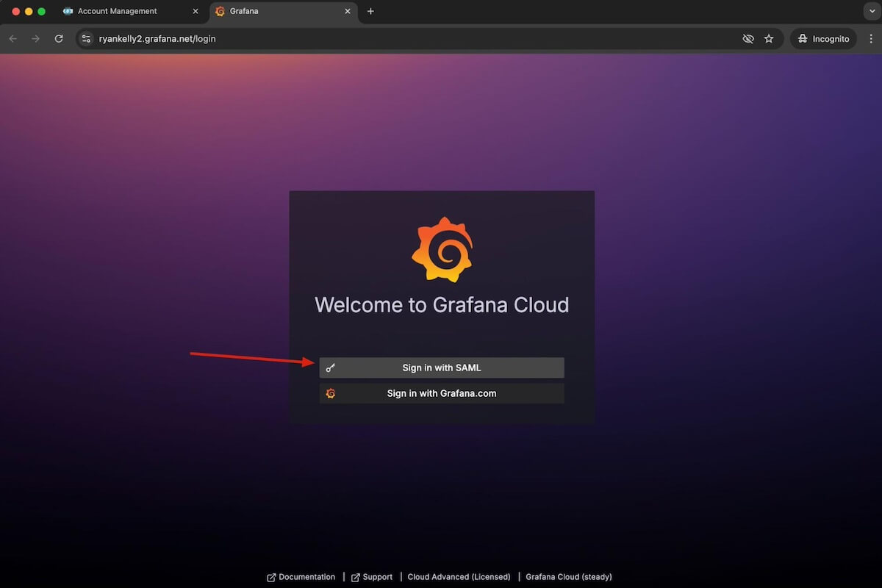Open the Support footer link

(x=372, y=577)
